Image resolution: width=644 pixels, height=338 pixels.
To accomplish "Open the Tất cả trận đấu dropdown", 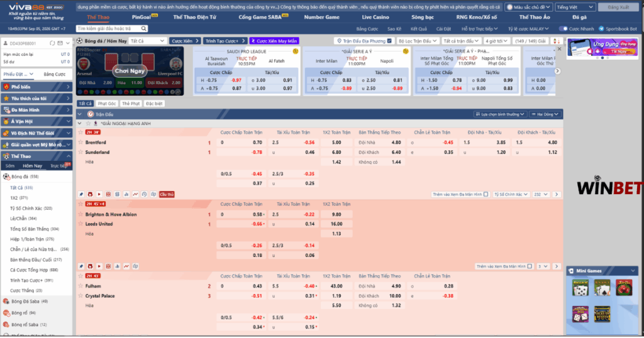I will 461,41.
